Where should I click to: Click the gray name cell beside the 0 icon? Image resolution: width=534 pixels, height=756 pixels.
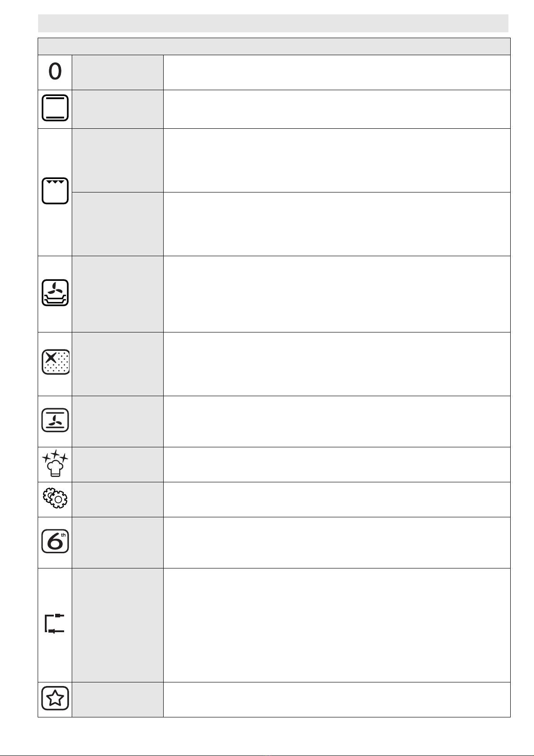click(117, 72)
